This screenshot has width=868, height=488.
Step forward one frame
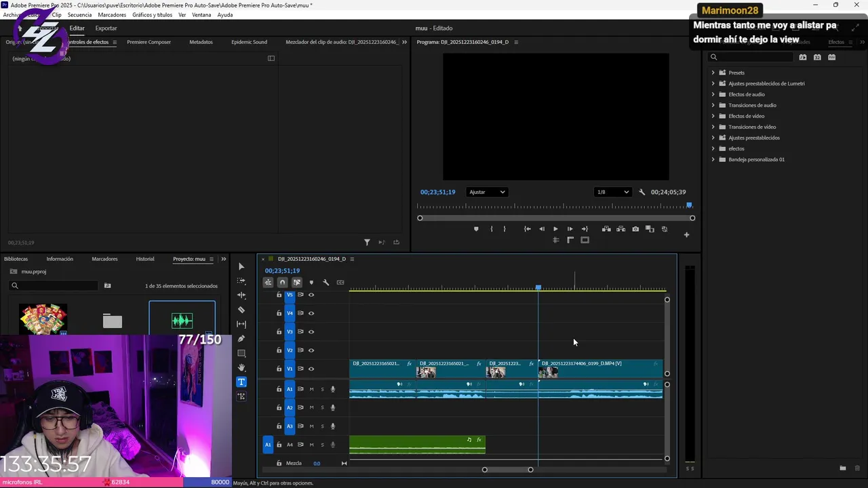[570, 229]
